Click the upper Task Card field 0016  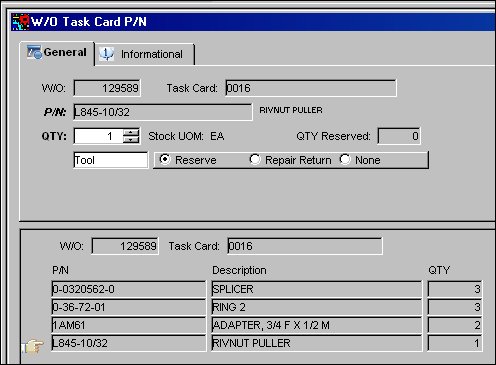coord(311,88)
